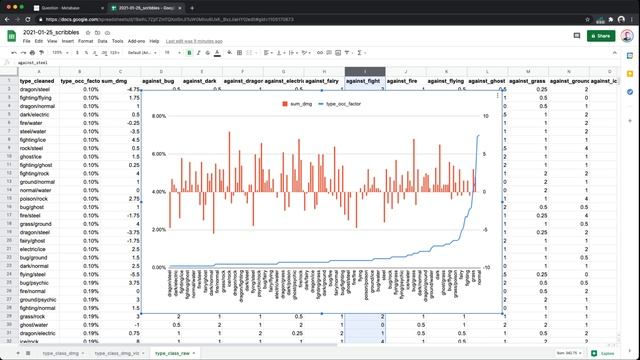Open the text color picker
Image resolution: width=640 pixels, height=360 pixels.
point(217,53)
